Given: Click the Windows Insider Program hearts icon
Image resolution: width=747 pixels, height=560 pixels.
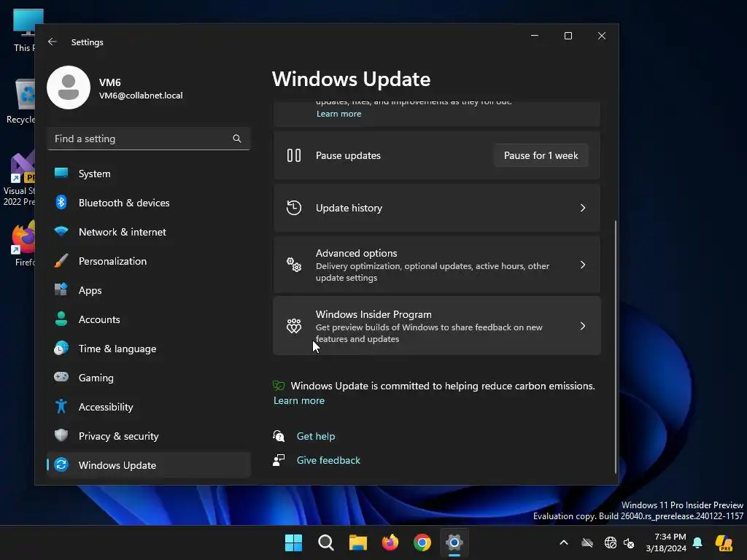Looking at the screenshot, I should point(294,326).
